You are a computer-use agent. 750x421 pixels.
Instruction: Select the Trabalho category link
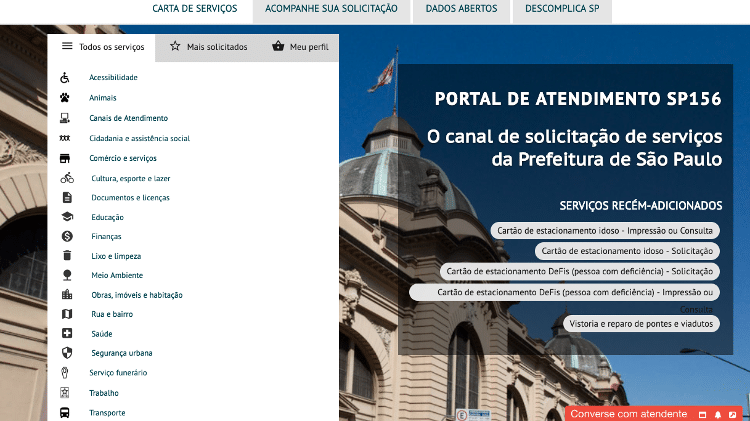[x=104, y=393]
